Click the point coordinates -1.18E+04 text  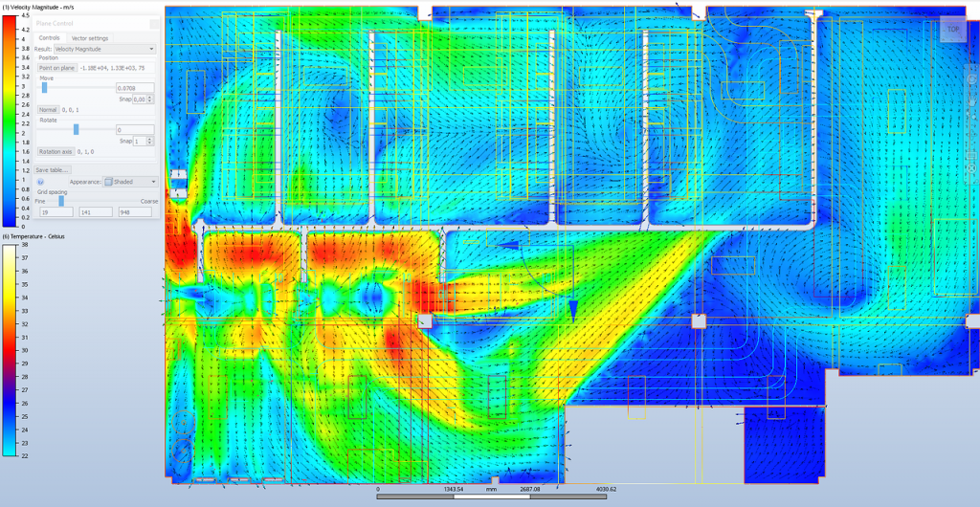click(111, 67)
